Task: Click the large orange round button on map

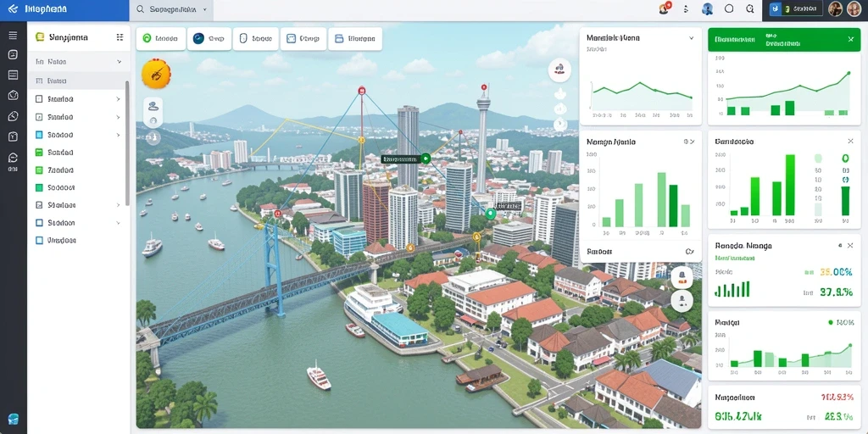Action: tap(156, 75)
